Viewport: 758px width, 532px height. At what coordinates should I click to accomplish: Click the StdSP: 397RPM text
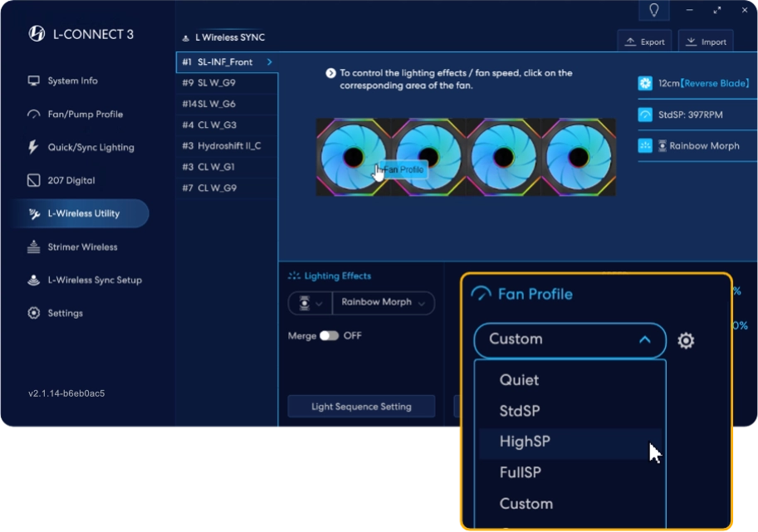(x=690, y=115)
